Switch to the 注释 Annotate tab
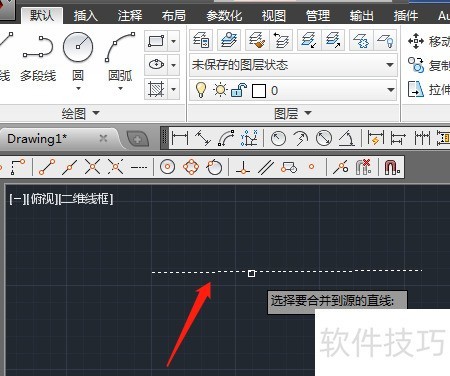This screenshot has width=450, height=376. 130,15
